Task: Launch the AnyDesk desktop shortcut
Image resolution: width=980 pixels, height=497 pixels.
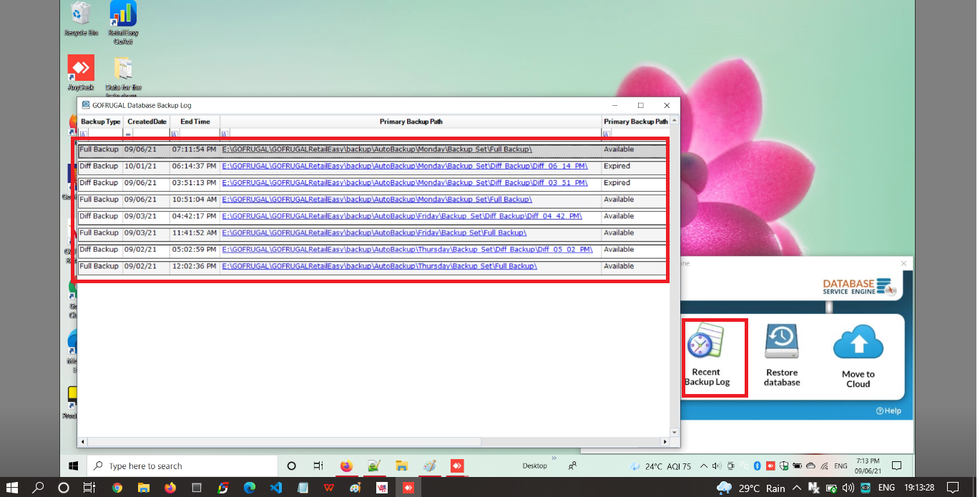Action: click(x=81, y=73)
